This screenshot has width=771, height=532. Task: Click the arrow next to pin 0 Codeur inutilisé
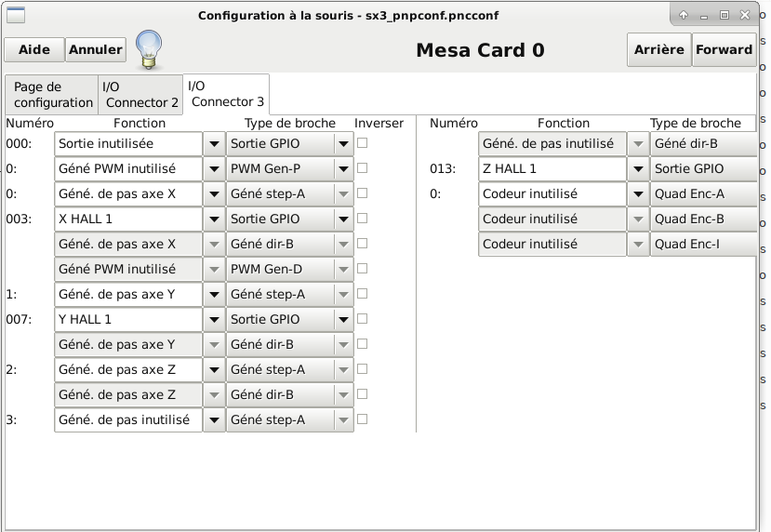(638, 194)
